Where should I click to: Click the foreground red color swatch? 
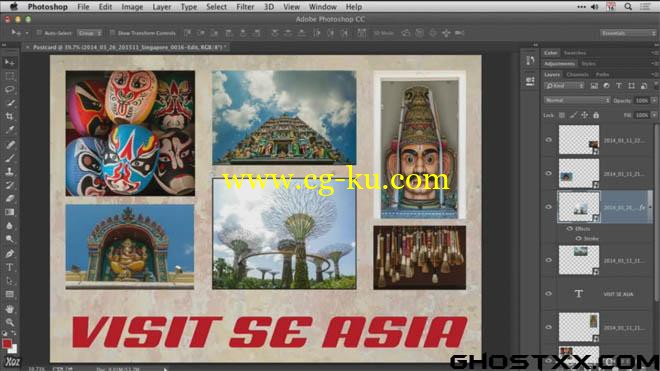pos(6,344)
